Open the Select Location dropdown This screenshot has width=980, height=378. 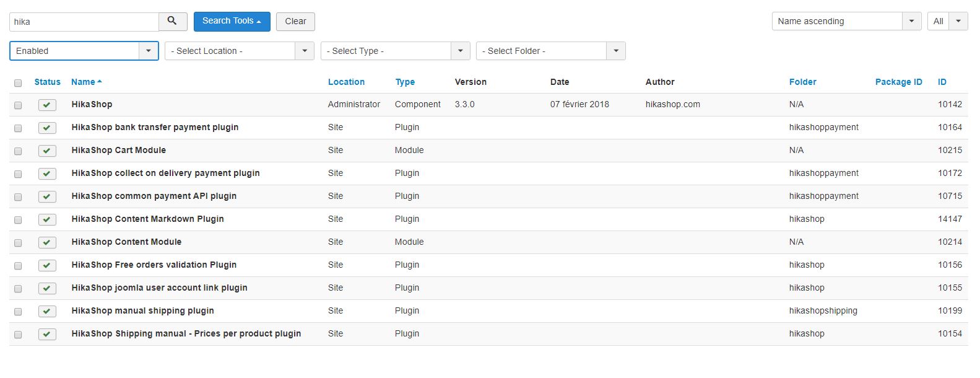(x=239, y=51)
